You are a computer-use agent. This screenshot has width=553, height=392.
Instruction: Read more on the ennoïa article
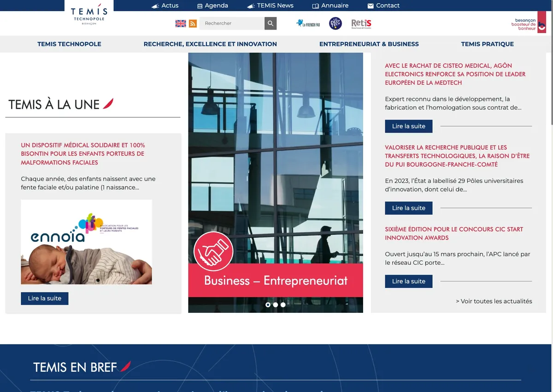point(45,298)
